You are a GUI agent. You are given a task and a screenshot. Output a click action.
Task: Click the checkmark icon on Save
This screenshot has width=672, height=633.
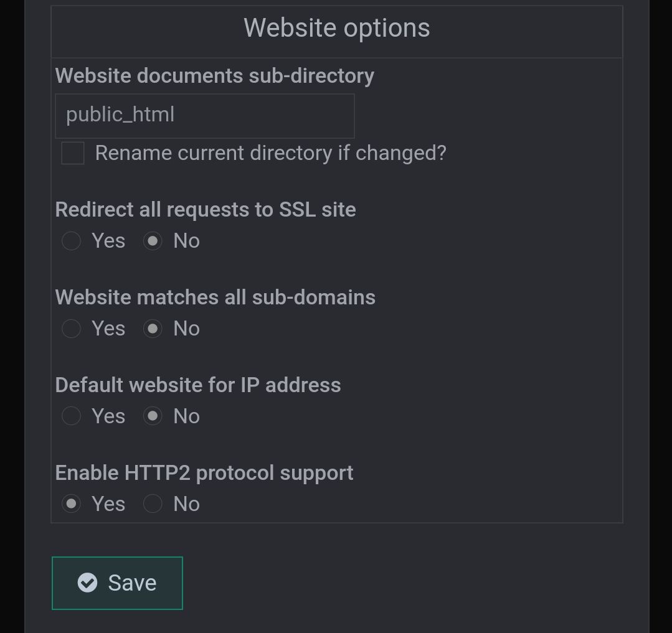tap(87, 583)
